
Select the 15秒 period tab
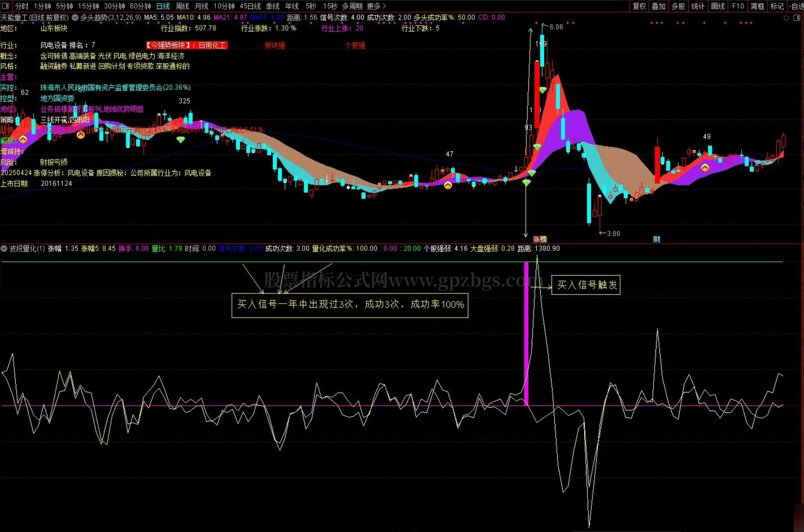click(330, 6)
